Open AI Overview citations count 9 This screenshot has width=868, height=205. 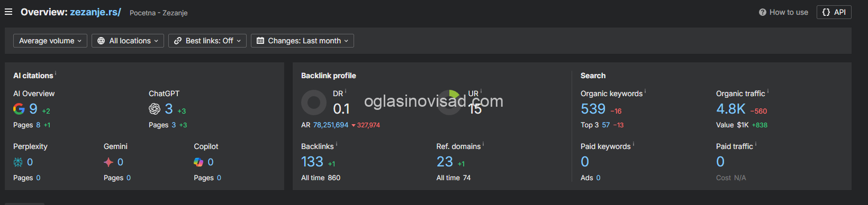coord(33,109)
